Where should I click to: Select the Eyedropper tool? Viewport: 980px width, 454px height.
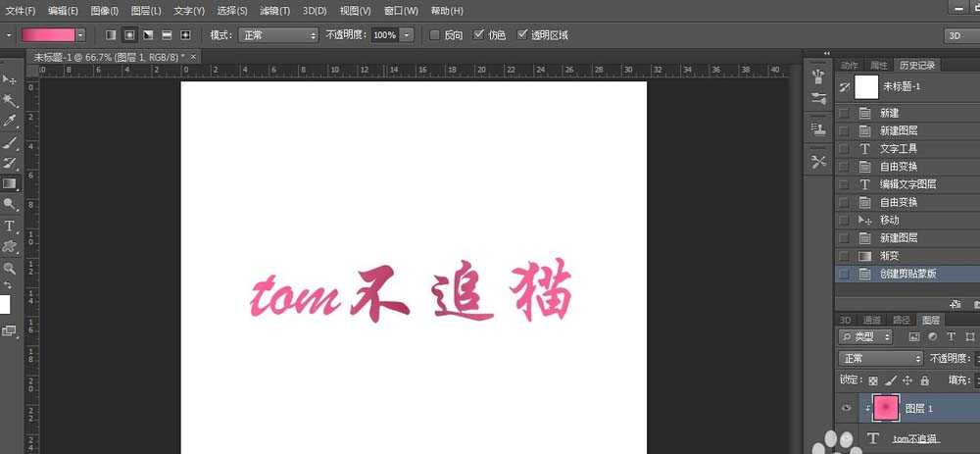(10, 121)
